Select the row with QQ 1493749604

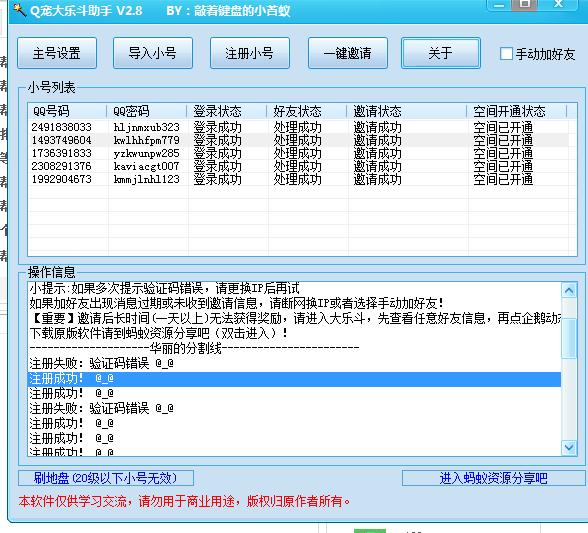pyautogui.click(x=298, y=140)
